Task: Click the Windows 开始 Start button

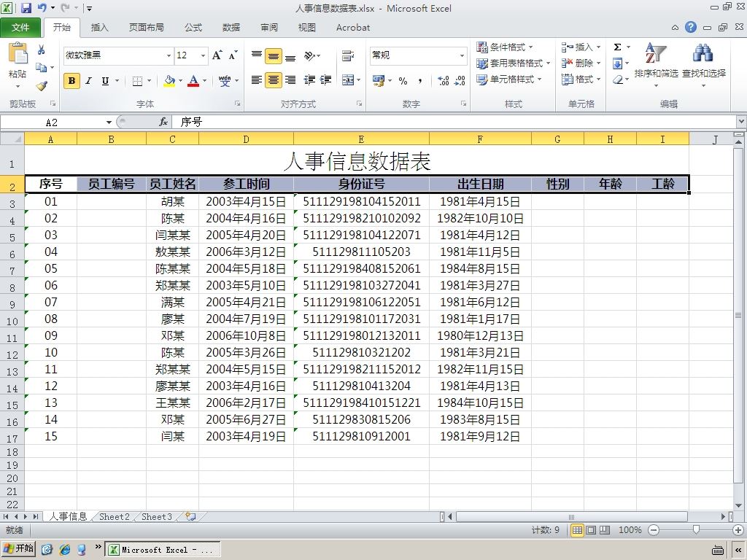Action: click(18, 548)
